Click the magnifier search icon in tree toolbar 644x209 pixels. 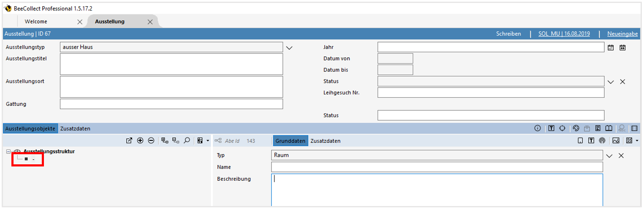186,141
